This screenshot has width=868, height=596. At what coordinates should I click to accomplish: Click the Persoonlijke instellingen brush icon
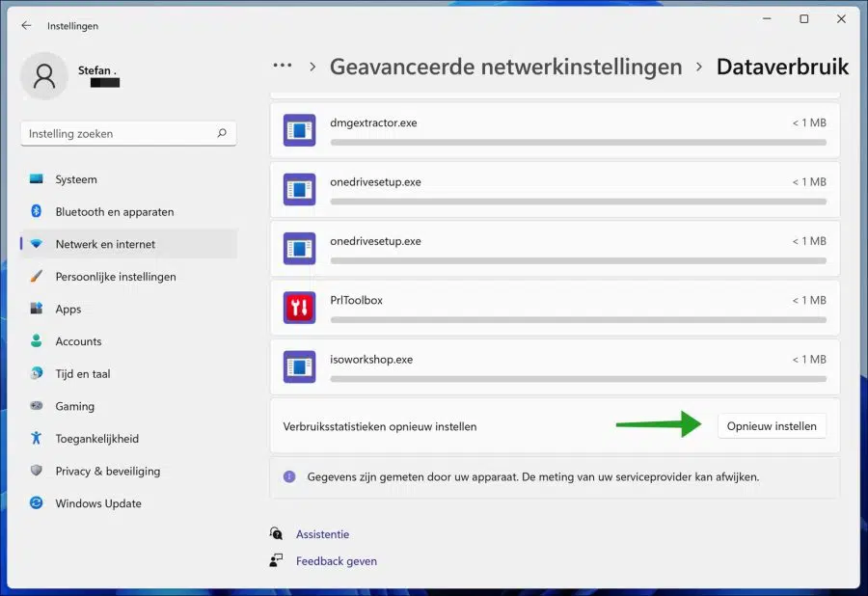[x=37, y=276]
